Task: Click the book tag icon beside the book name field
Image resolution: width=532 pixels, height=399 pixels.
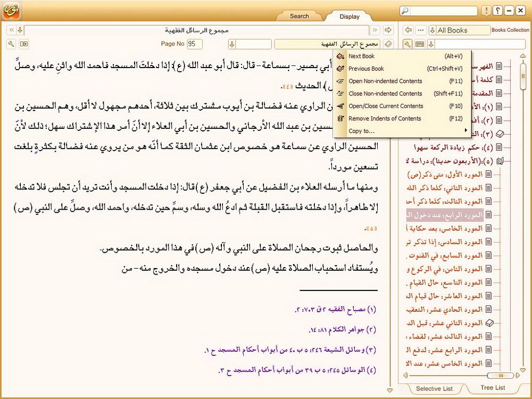Action: click(388, 44)
